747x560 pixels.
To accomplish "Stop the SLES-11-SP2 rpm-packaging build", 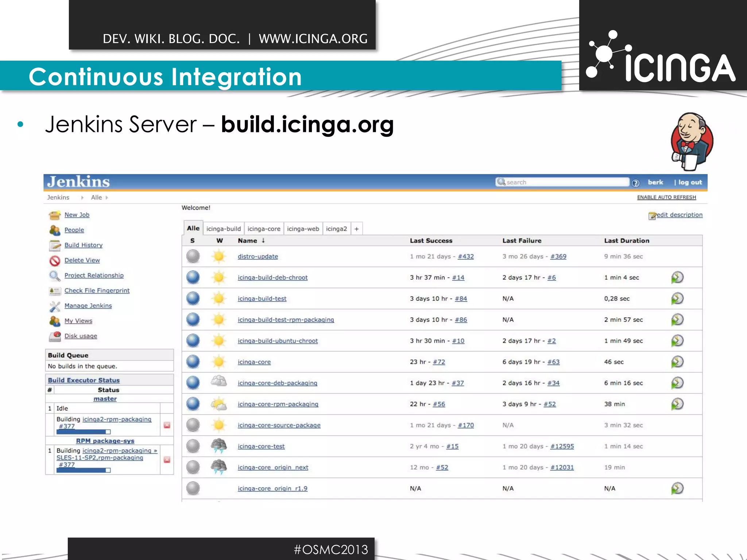I will (x=167, y=460).
